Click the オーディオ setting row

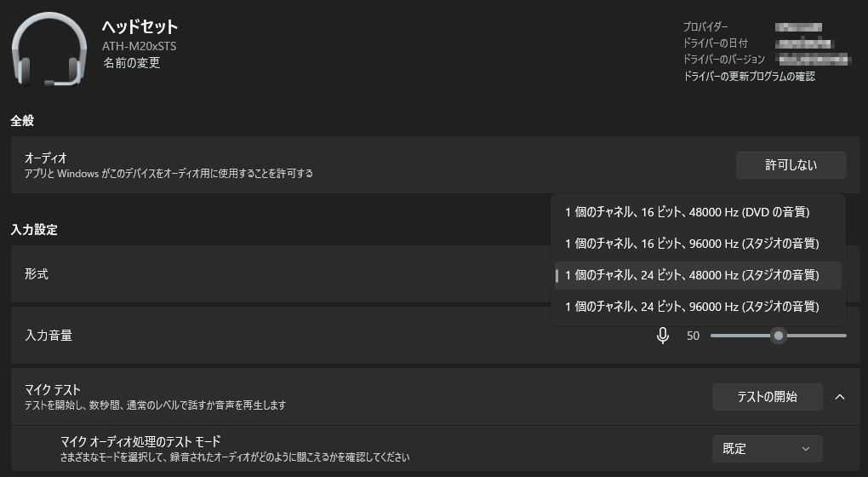coord(435,165)
